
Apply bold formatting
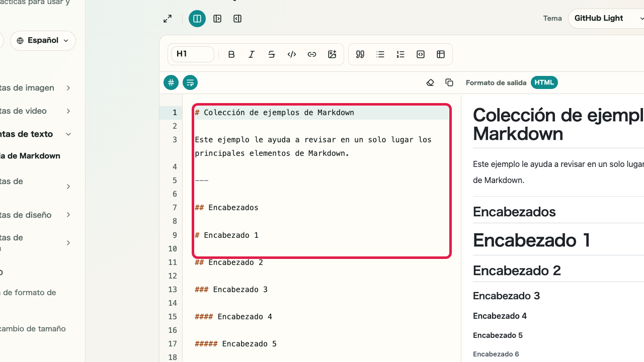tap(231, 54)
